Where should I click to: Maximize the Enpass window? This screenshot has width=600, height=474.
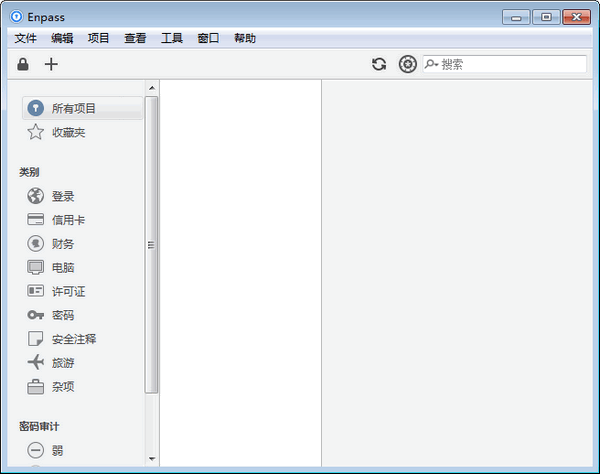click(546, 18)
